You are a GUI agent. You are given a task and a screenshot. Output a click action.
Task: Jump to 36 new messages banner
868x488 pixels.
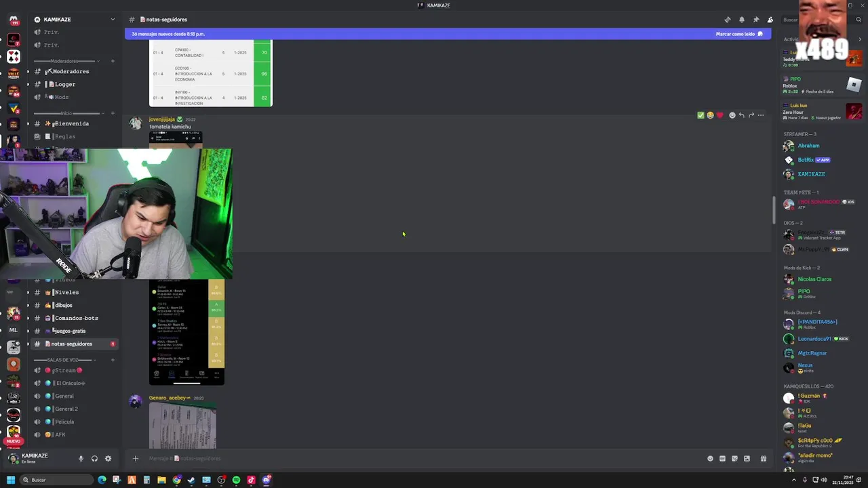[168, 34]
